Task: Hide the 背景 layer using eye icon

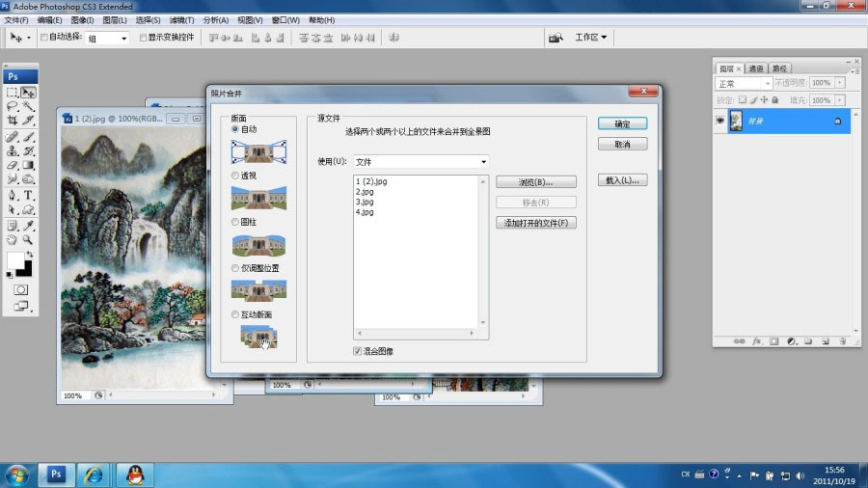Action: (720, 121)
